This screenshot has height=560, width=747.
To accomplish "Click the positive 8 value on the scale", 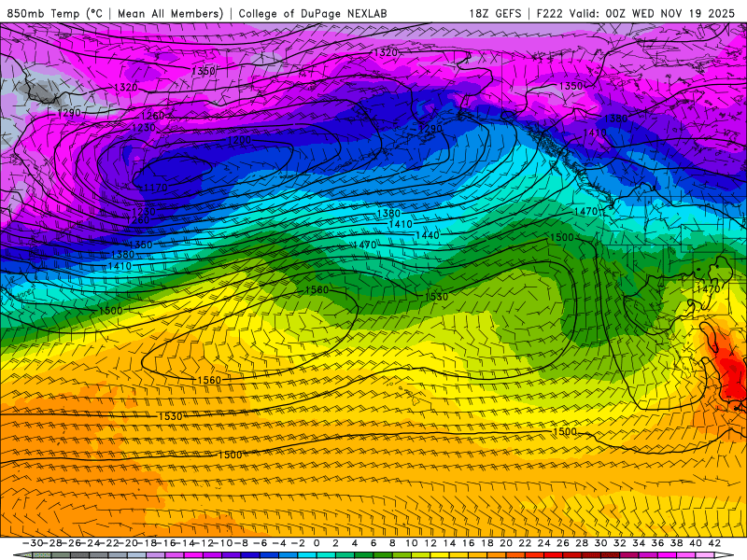I will tap(392, 543).
